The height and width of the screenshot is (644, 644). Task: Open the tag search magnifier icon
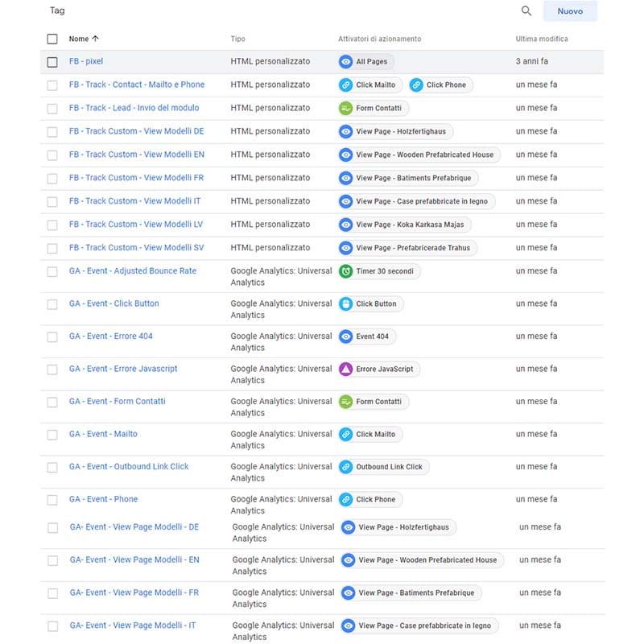[526, 11]
